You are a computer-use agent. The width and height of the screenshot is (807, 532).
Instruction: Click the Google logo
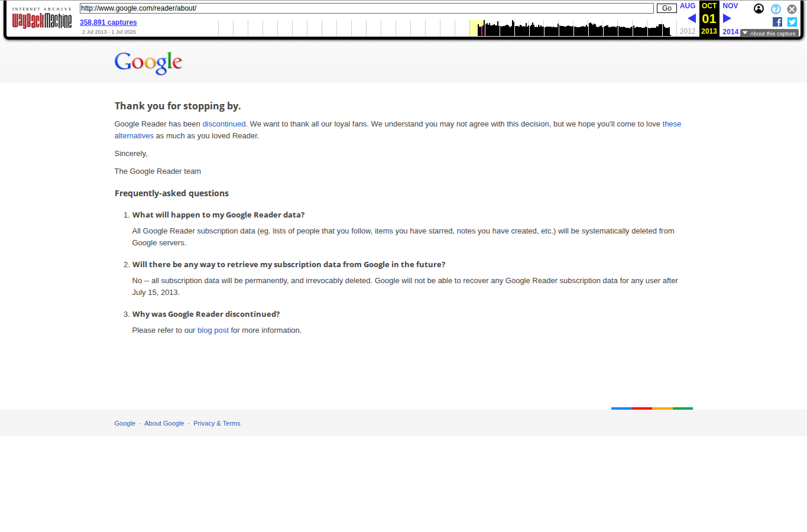pyautogui.click(x=148, y=63)
